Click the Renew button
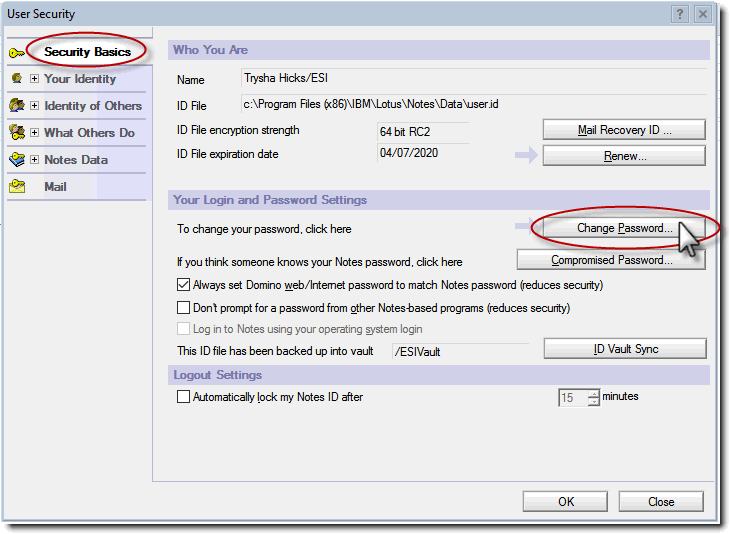 pos(624,156)
